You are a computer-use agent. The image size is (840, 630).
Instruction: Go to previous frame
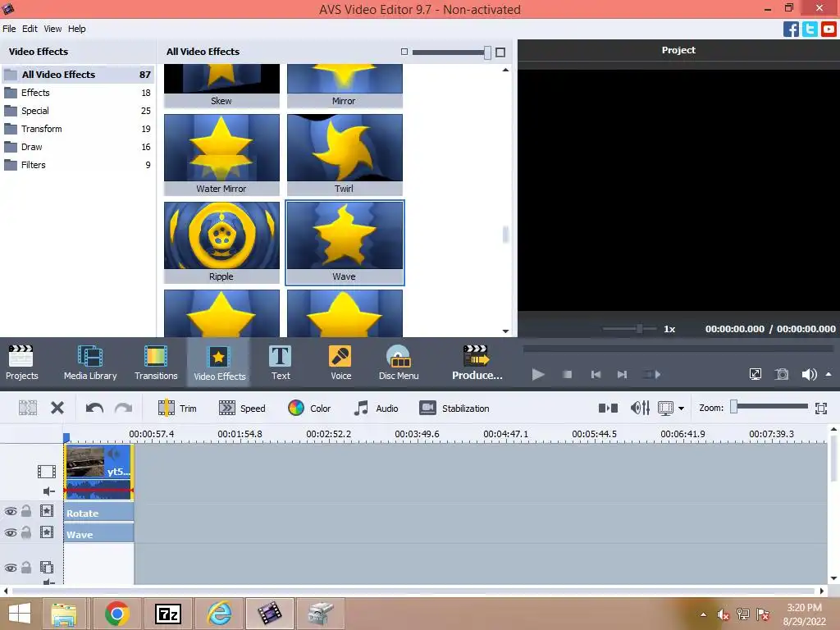pyautogui.click(x=596, y=374)
